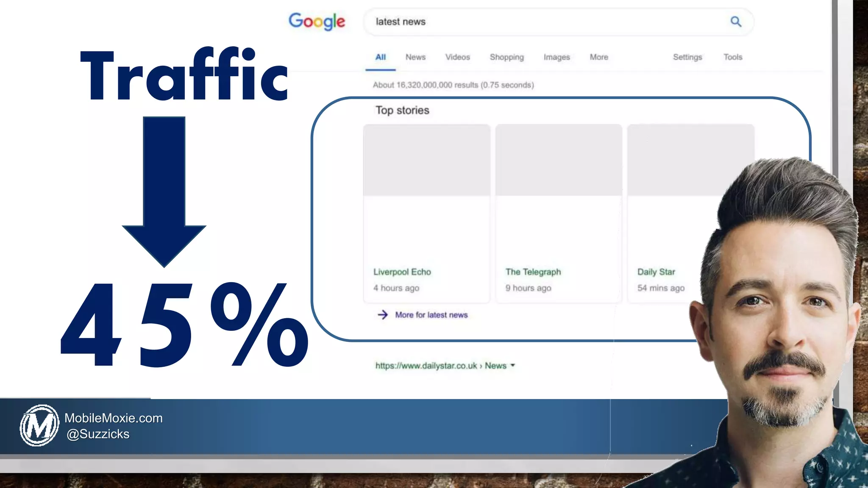Viewport: 868px width, 488px height.
Task: Open search Settings
Action: coord(687,57)
